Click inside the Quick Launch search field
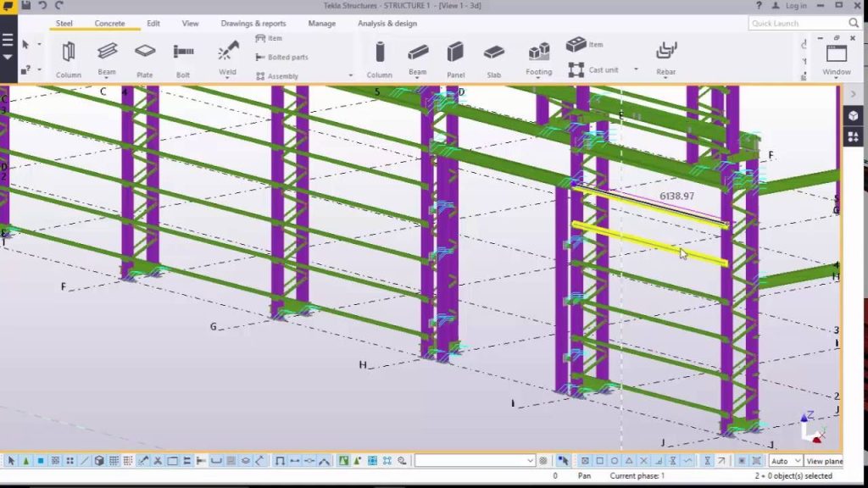 (x=797, y=23)
